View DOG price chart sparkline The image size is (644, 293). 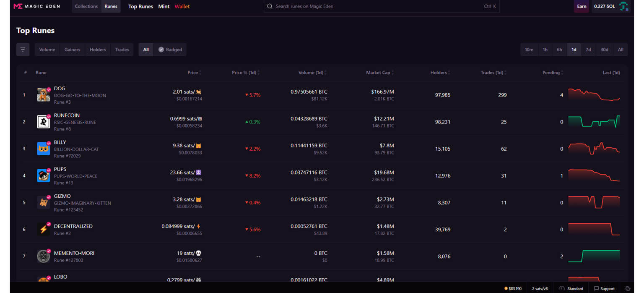click(x=594, y=95)
